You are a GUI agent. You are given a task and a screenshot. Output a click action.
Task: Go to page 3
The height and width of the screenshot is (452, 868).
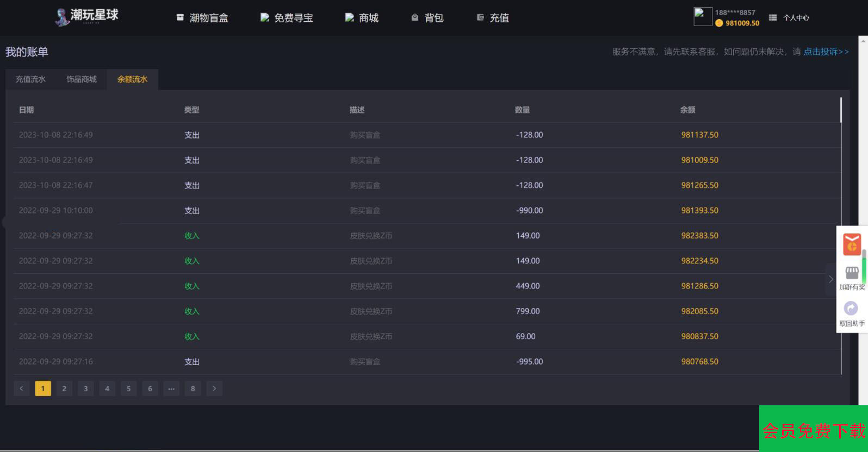pos(85,388)
